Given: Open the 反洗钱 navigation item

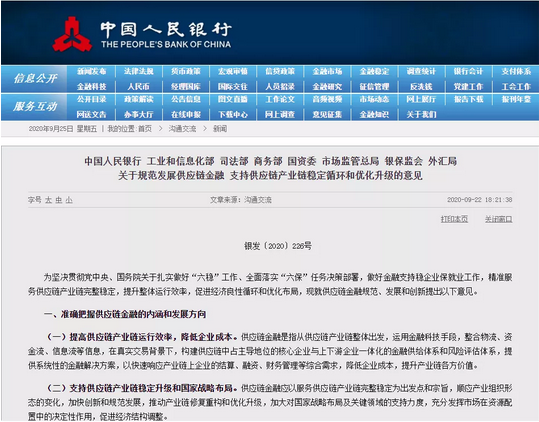Looking at the screenshot, I should click(x=421, y=87).
